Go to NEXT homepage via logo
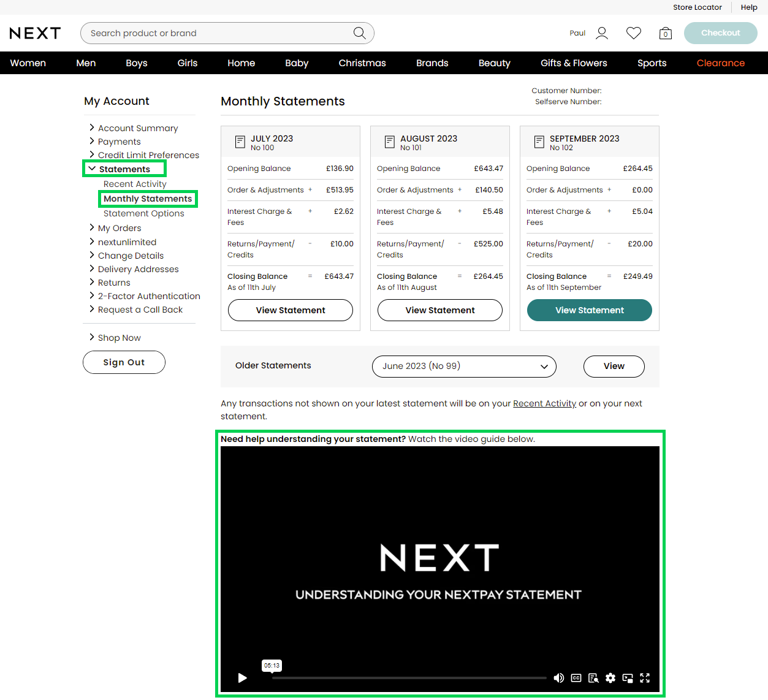Screen dimensions: 768x700 coord(35,33)
